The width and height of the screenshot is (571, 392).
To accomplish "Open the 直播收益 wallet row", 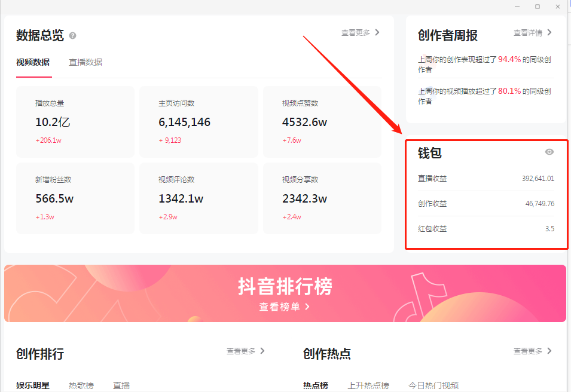I will coord(486,178).
